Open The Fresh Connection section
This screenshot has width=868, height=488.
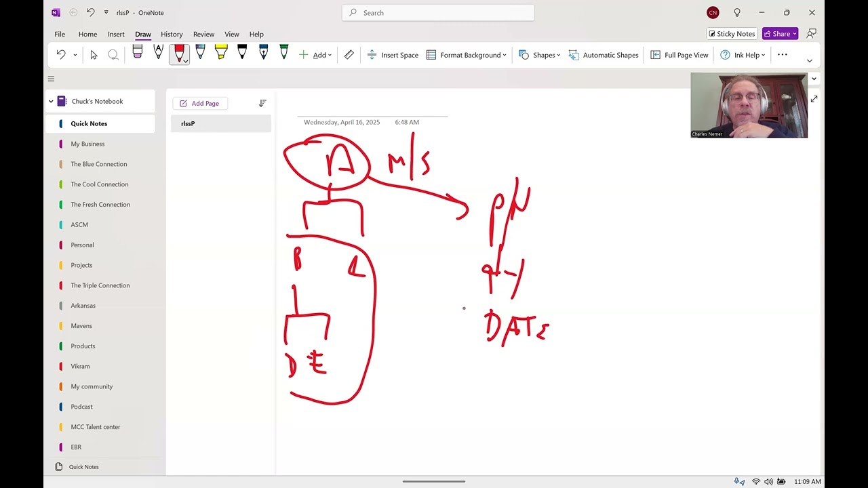click(x=100, y=205)
